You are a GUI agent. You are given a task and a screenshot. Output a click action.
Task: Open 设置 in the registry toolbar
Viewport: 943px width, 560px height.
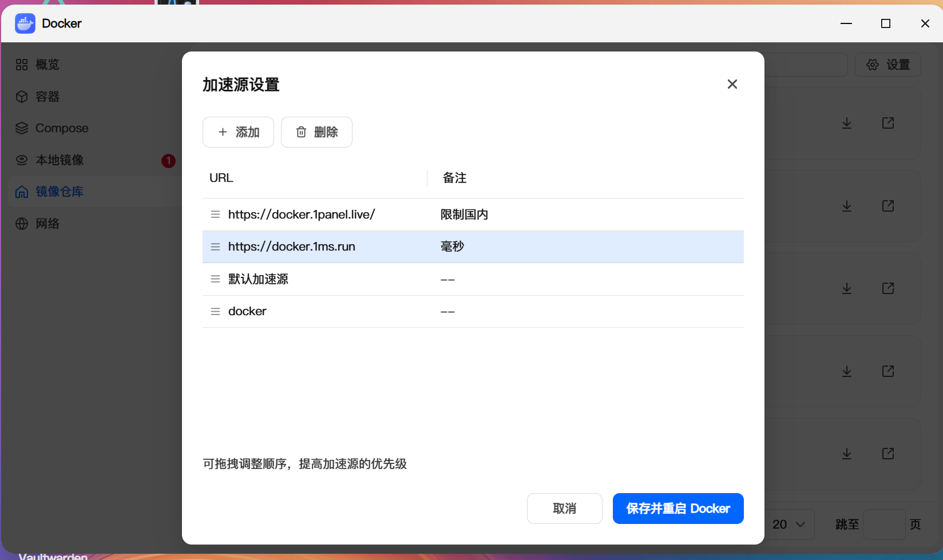point(888,65)
